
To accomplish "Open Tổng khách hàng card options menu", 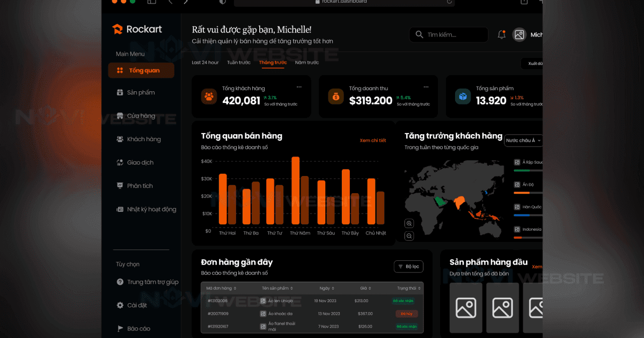I will pos(299,87).
